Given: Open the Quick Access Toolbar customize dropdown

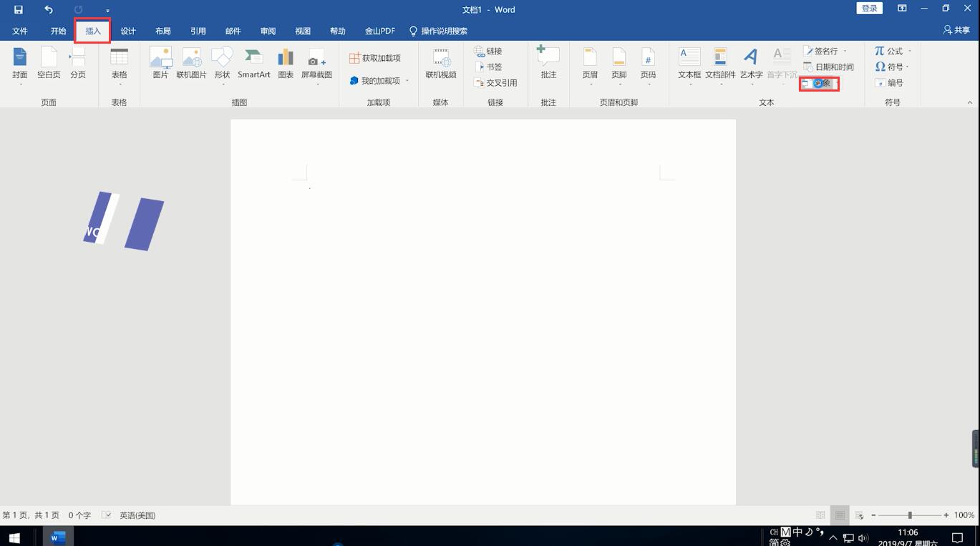Looking at the screenshot, I should (x=107, y=10).
